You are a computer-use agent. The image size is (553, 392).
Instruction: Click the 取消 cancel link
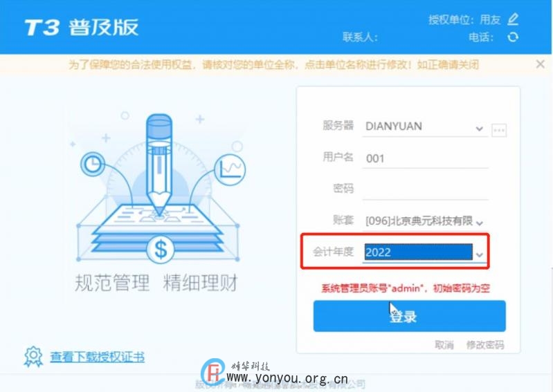(x=444, y=345)
